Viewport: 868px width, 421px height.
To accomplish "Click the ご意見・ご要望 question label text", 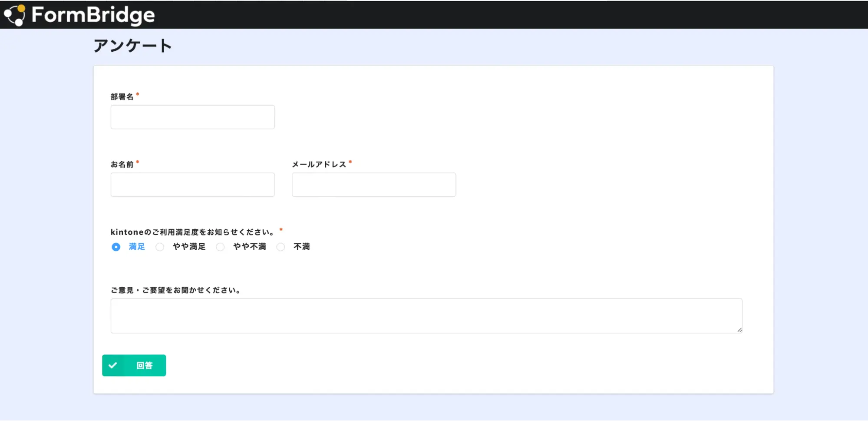I will point(176,290).
